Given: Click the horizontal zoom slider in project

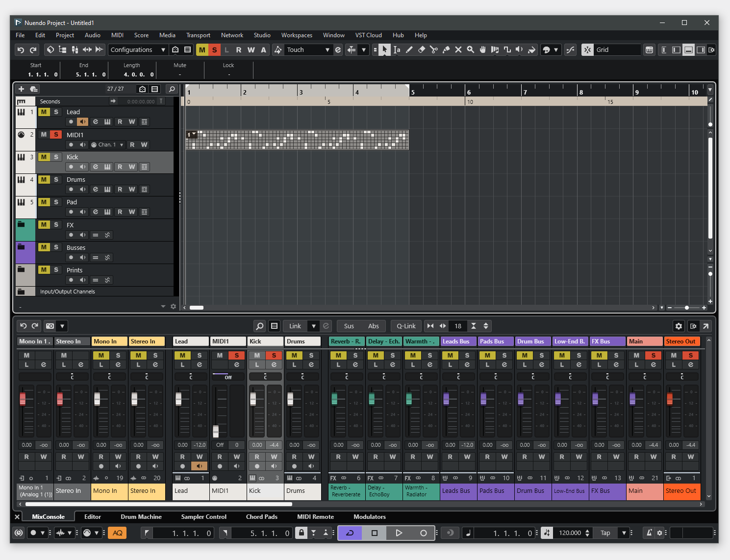Looking at the screenshot, I should 686,308.
